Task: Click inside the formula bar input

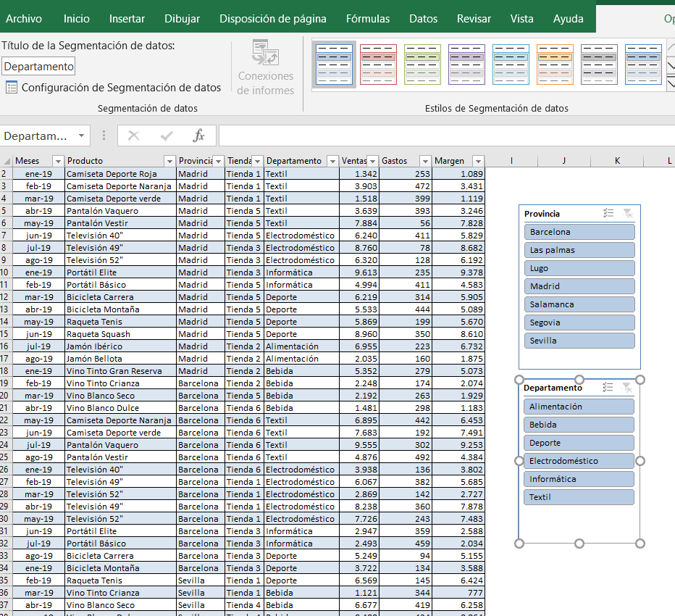Action: tap(447, 136)
